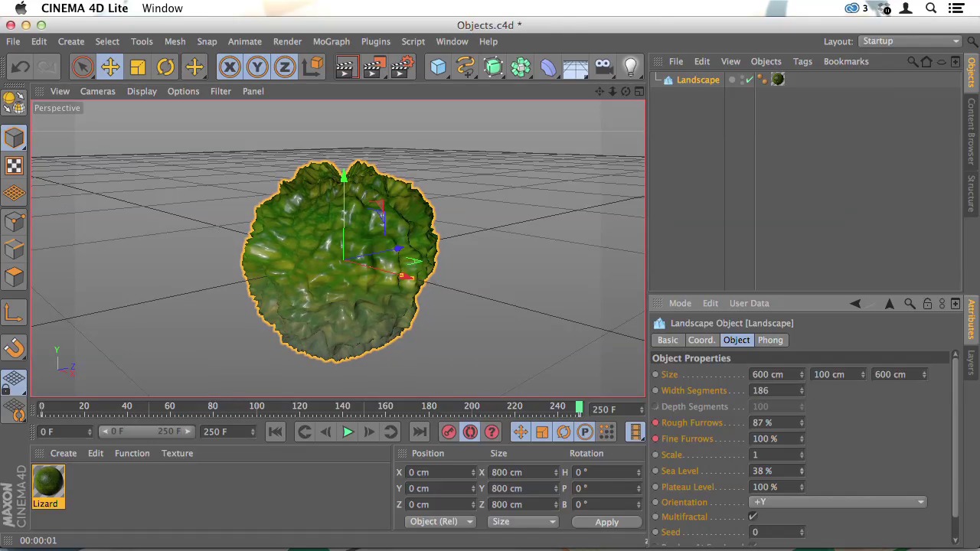This screenshot has width=980, height=551.
Task: Expand the Object (Rel) coordinate dropdown
Action: [x=440, y=522]
